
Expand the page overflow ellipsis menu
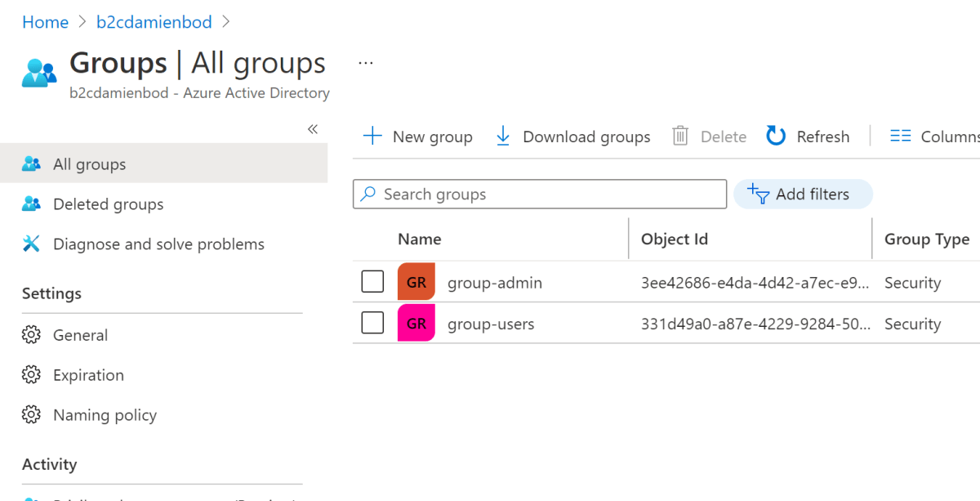click(365, 61)
